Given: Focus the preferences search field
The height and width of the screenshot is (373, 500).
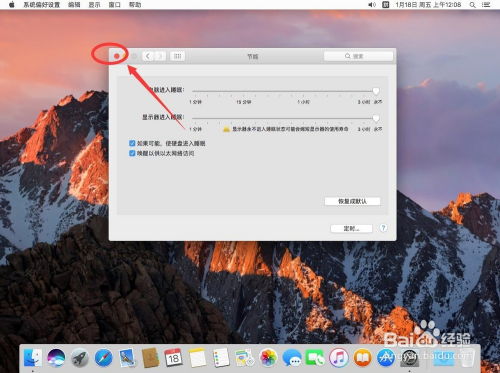Looking at the screenshot, I should coord(358,56).
